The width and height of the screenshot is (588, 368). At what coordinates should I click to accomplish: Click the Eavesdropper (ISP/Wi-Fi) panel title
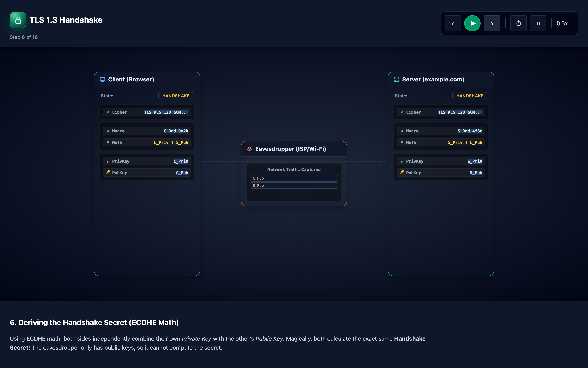[291, 149]
